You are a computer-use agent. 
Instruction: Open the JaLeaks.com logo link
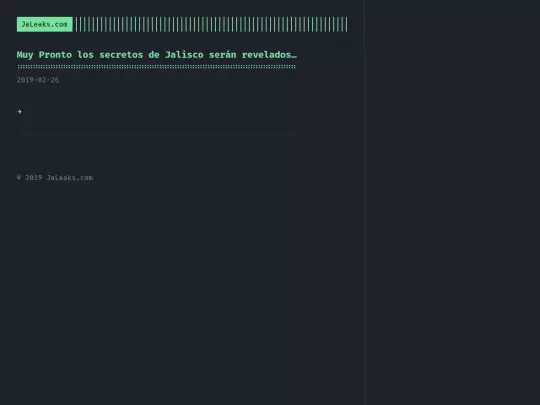coord(45,24)
